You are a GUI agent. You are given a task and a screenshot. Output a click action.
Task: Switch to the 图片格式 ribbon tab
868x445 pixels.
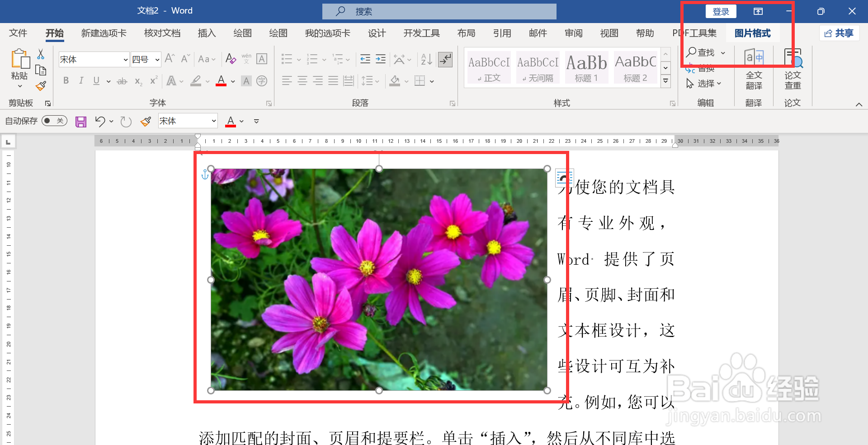pyautogui.click(x=753, y=33)
